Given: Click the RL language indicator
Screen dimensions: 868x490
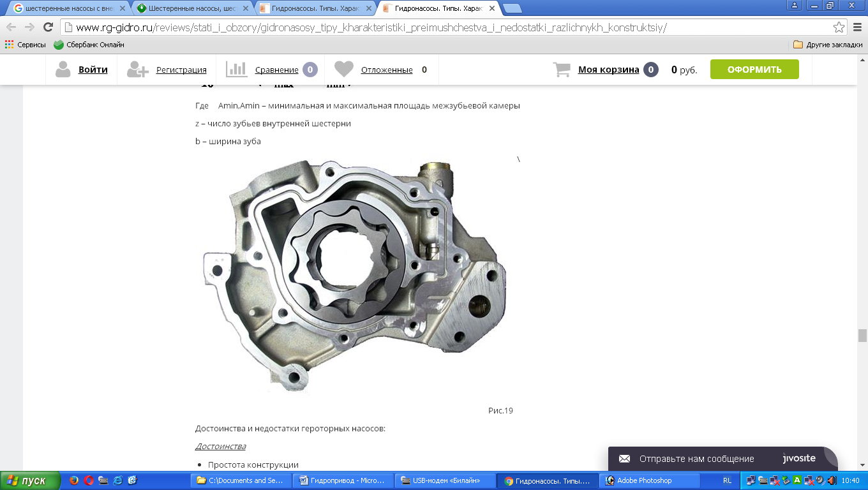Looking at the screenshot, I should pos(728,480).
